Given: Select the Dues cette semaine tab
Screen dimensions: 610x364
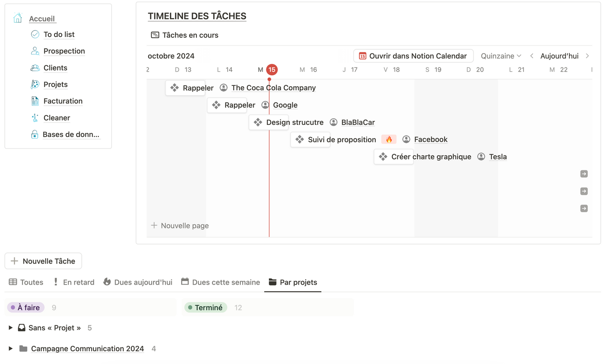Looking at the screenshot, I should point(220,282).
